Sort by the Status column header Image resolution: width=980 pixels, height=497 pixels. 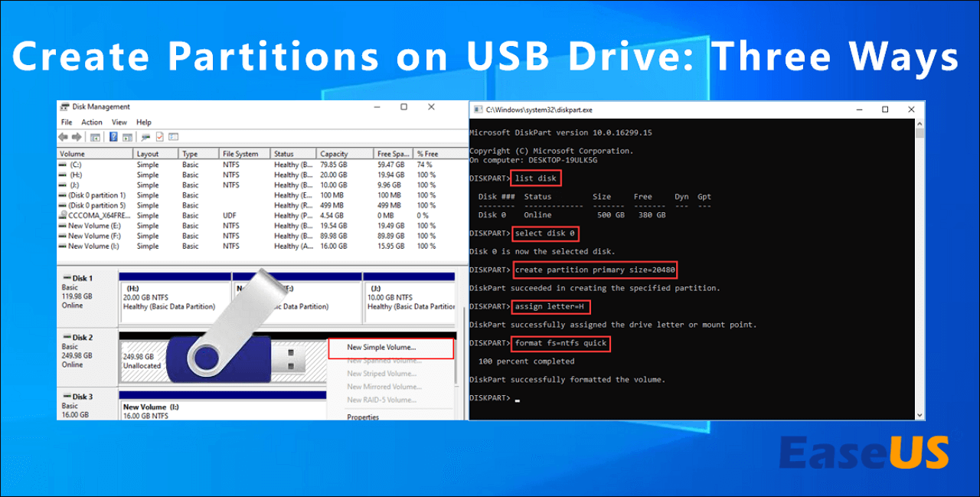point(293,154)
